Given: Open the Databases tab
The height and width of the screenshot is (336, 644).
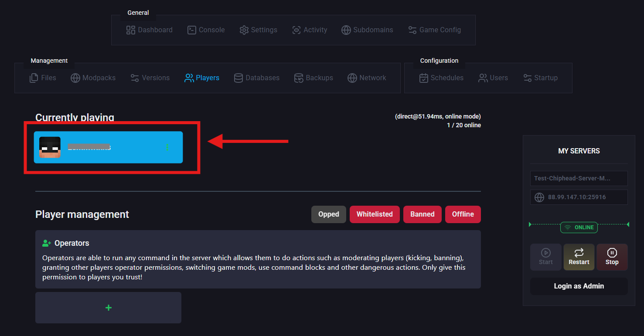Looking at the screenshot, I should tap(257, 78).
